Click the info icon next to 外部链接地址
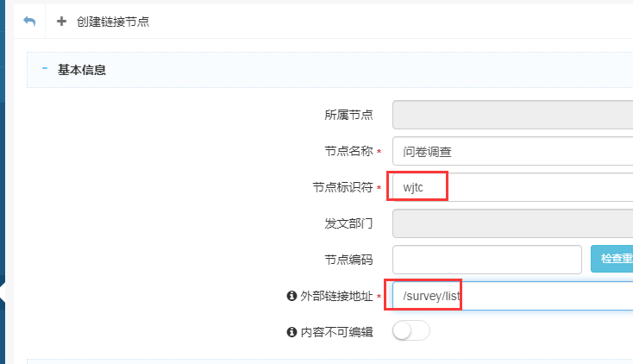This screenshot has height=364, width=633. click(x=291, y=296)
